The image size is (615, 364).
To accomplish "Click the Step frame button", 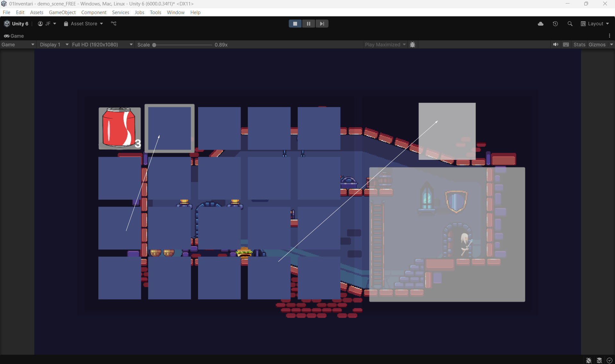I will [x=322, y=24].
